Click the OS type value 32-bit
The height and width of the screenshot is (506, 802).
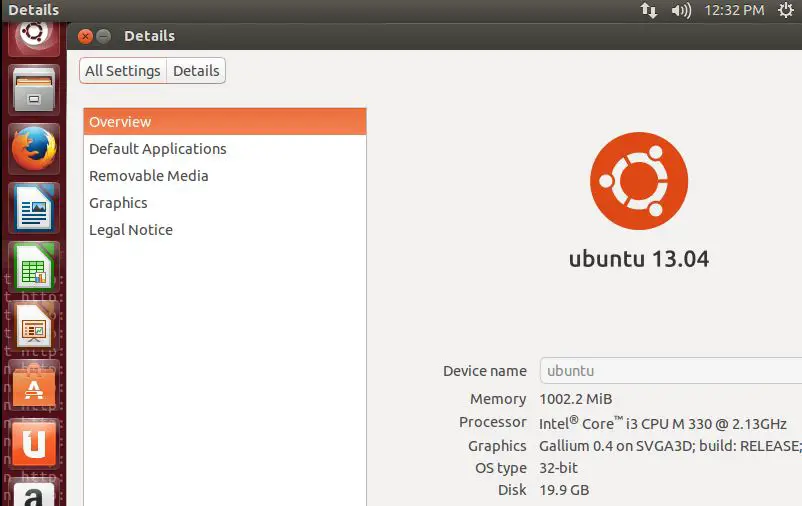tap(558, 468)
